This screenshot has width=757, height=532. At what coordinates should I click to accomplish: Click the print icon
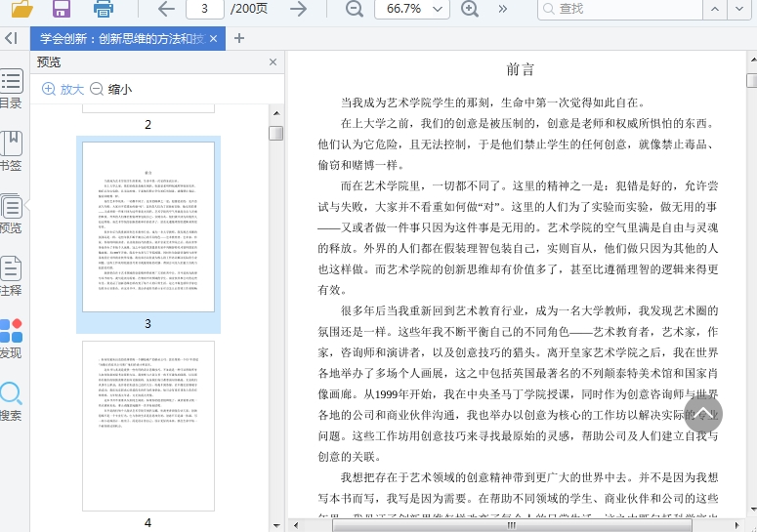tap(104, 9)
